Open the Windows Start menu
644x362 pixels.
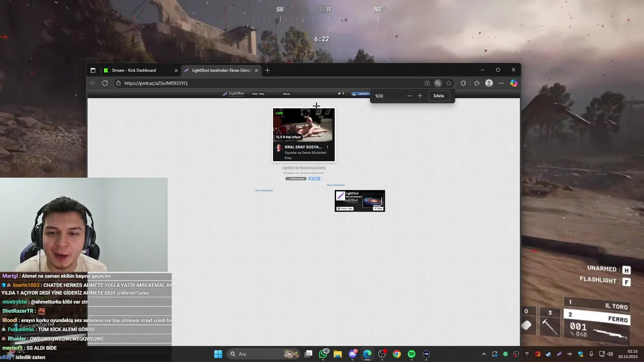tap(218, 354)
